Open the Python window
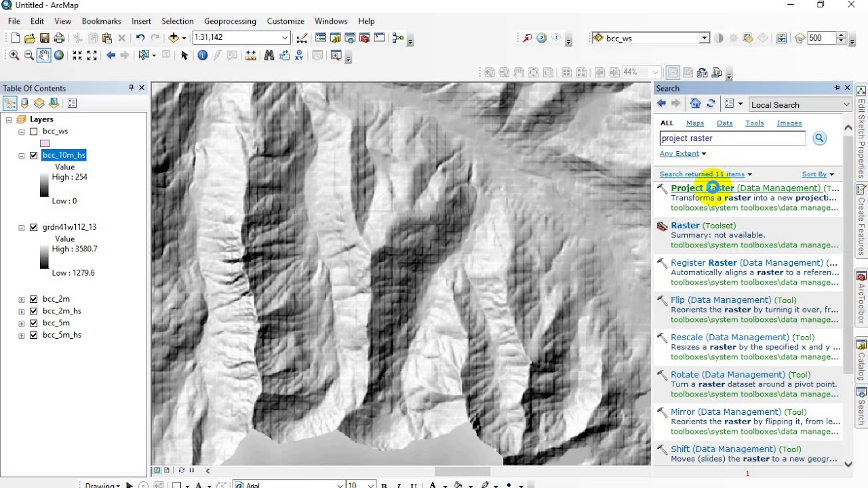Image resolution: width=868 pixels, height=488 pixels. tap(379, 38)
